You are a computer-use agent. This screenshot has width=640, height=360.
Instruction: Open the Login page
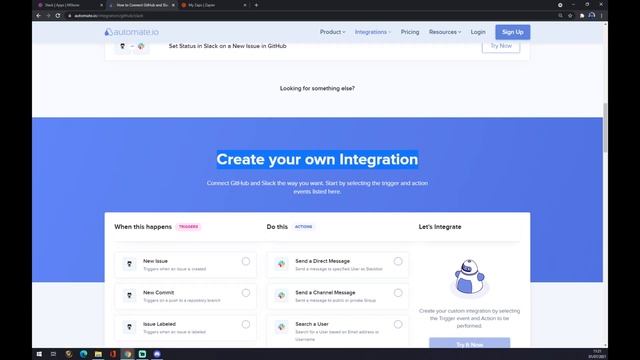[x=478, y=32]
